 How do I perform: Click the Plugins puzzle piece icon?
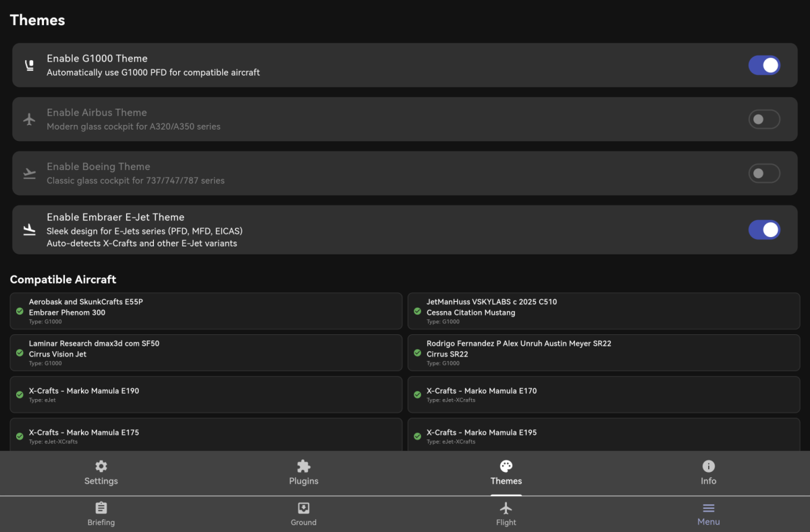(304, 467)
